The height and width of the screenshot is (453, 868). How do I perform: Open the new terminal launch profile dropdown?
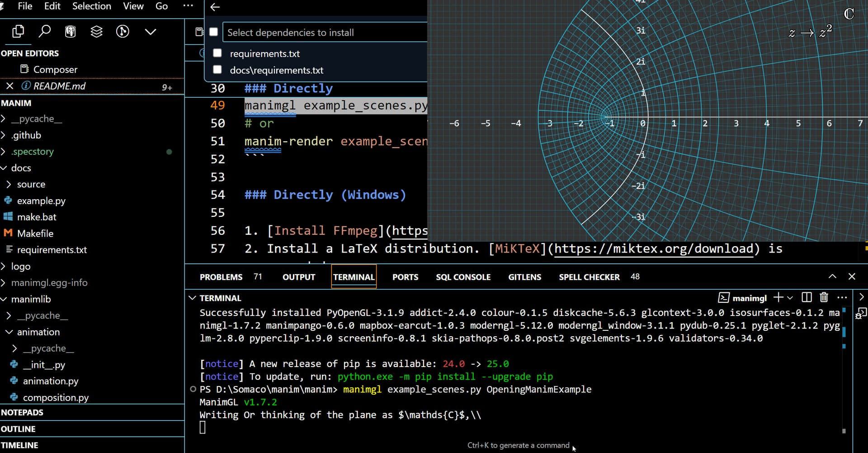point(790,298)
